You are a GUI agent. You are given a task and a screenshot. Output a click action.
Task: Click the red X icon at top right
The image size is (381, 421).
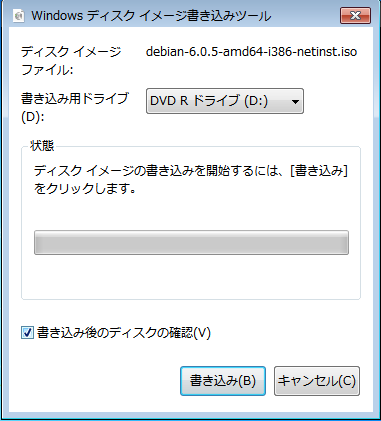(355, 15)
